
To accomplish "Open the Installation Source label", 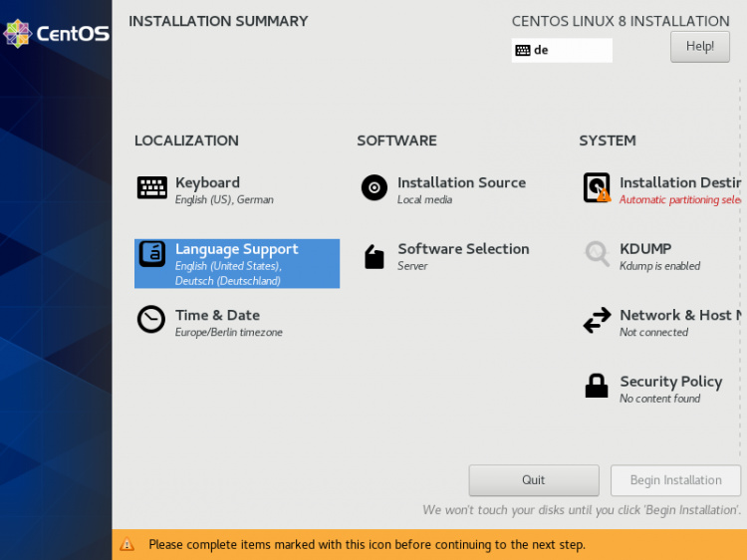I will click(461, 182).
